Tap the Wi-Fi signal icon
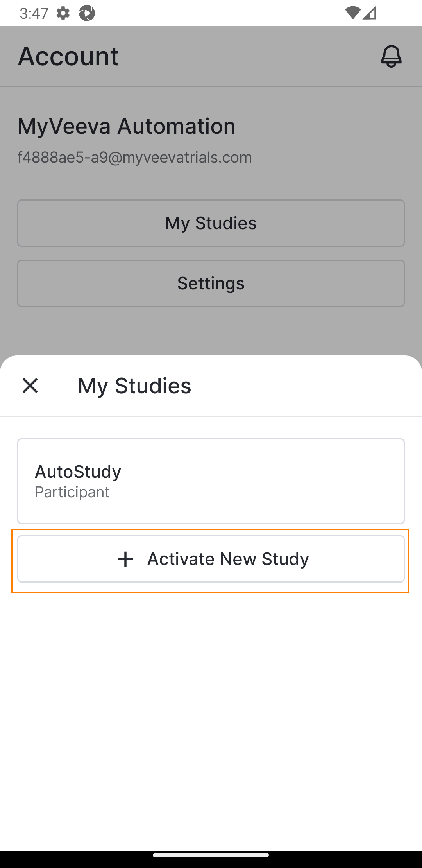Screen dimensions: 422x868 pyautogui.click(x=352, y=13)
